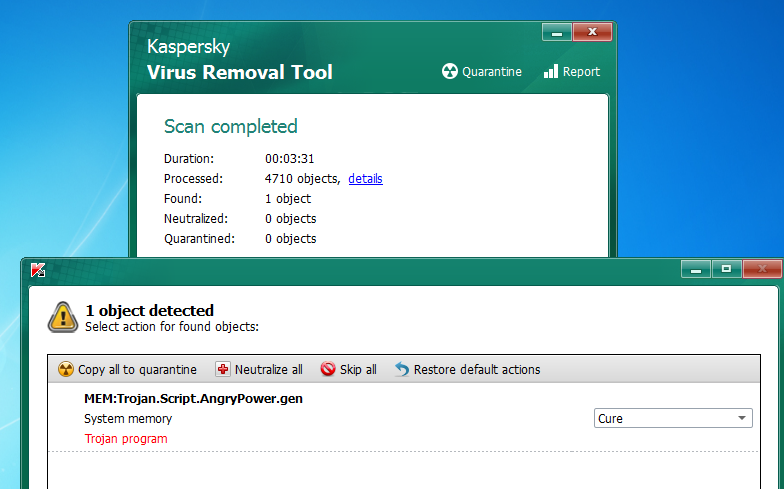Choose Skip all text
Image resolution: width=784 pixels, height=489 pixels.
(358, 370)
